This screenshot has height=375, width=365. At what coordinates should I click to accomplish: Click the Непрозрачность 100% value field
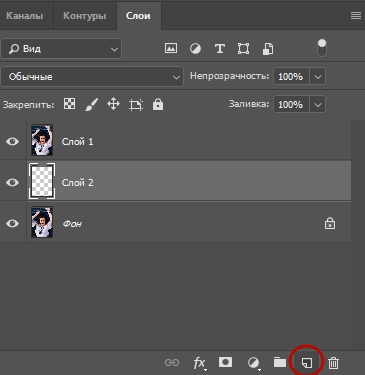(x=291, y=77)
